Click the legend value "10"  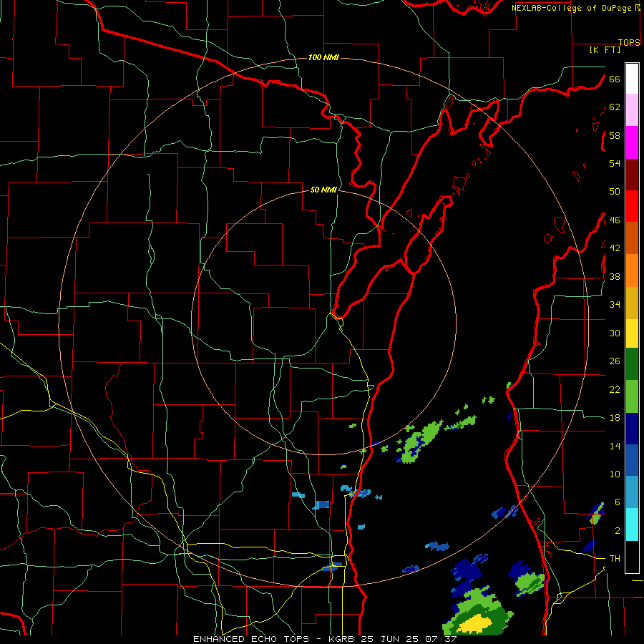[615, 474]
